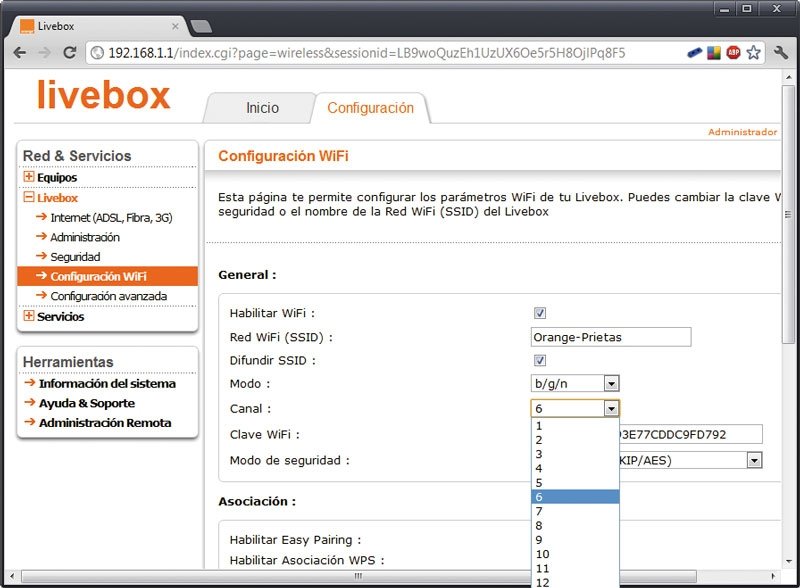This screenshot has width=800, height=588.
Task: Click the livebox logo
Action: pos(104,95)
